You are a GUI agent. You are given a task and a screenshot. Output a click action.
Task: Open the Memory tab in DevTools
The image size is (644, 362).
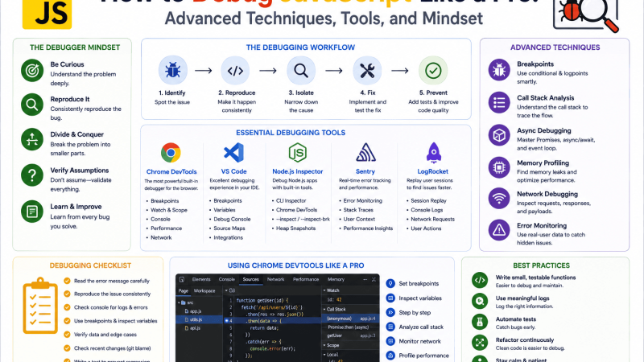(x=336, y=279)
